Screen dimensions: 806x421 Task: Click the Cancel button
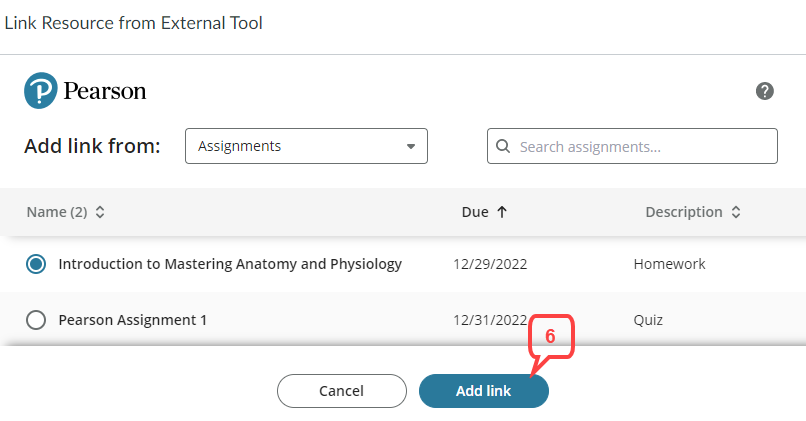pyautogui.click(x=342, y=391)
